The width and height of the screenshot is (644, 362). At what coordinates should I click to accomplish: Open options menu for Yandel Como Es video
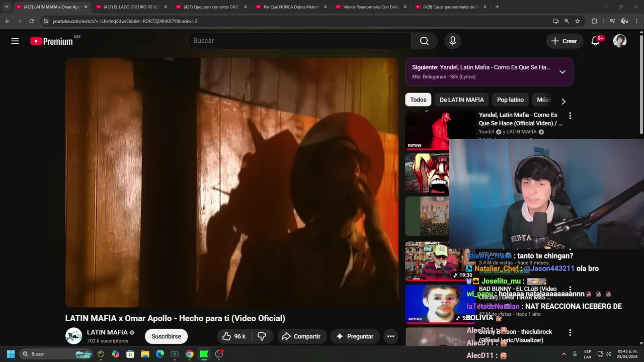(570, 116)
